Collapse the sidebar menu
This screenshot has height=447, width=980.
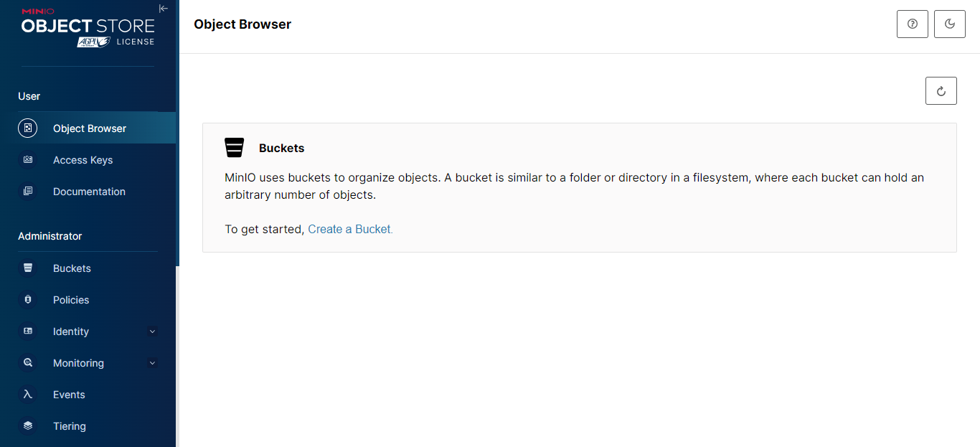coord(164,9)
